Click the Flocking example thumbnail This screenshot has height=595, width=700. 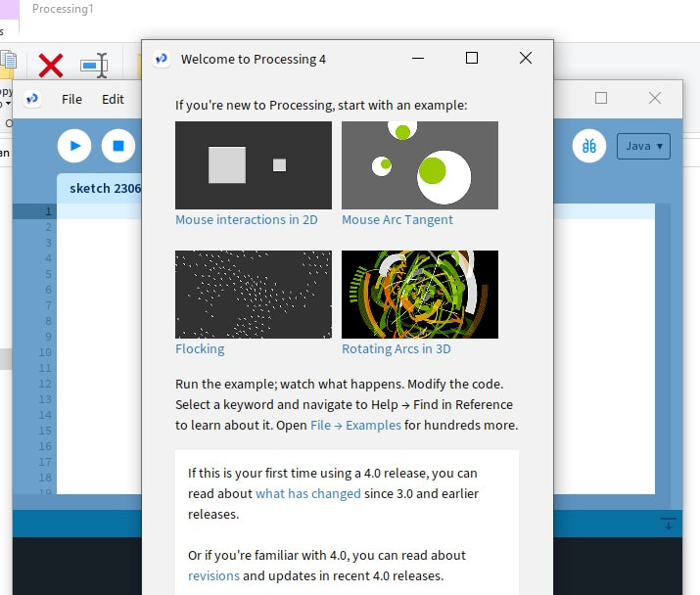254,295
